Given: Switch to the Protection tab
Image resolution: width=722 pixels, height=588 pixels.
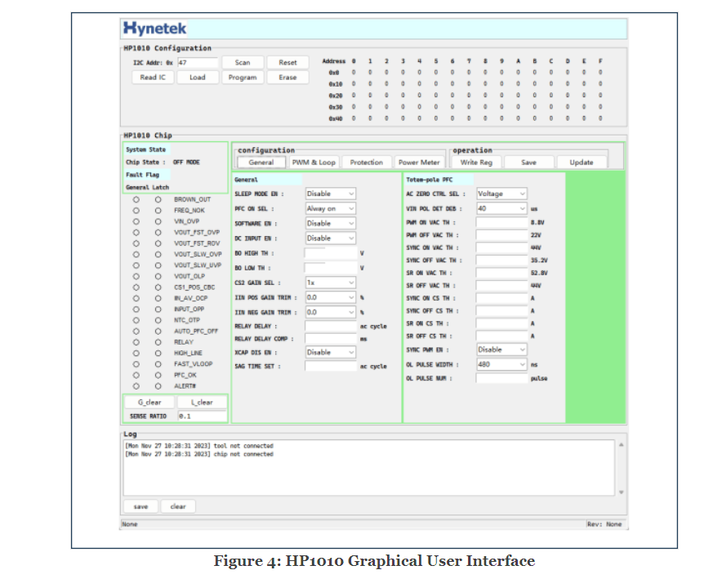Looking at the screenshot, I should coord(367,162).
